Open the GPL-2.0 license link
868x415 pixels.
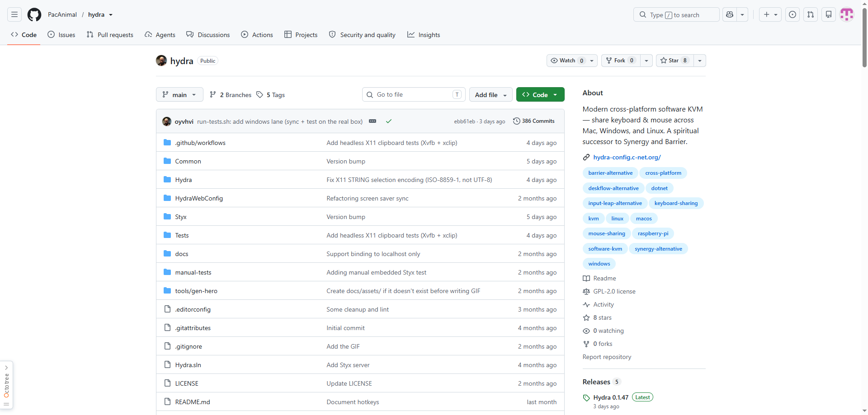(614, 291)
